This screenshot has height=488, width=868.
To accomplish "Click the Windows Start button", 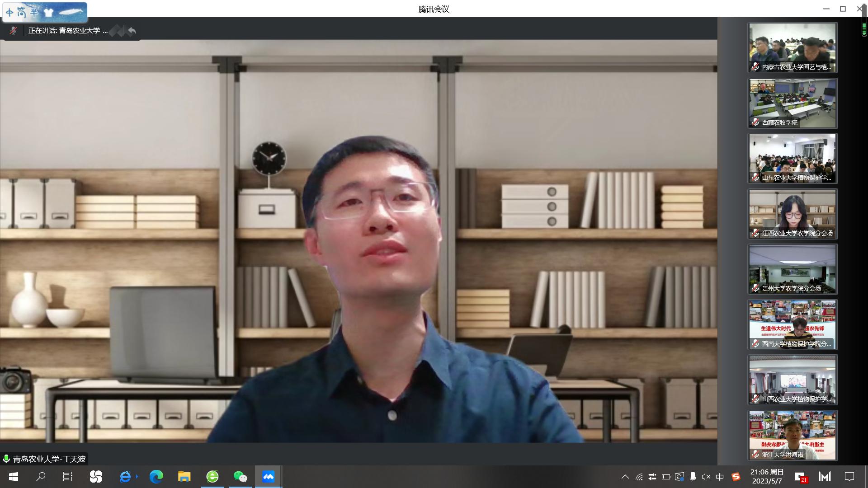I will 14,477.
